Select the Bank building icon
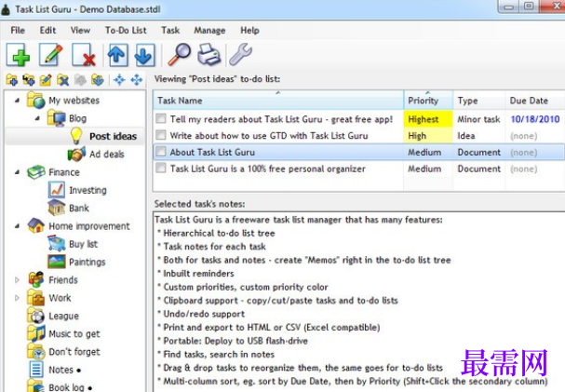 (57, 208)
